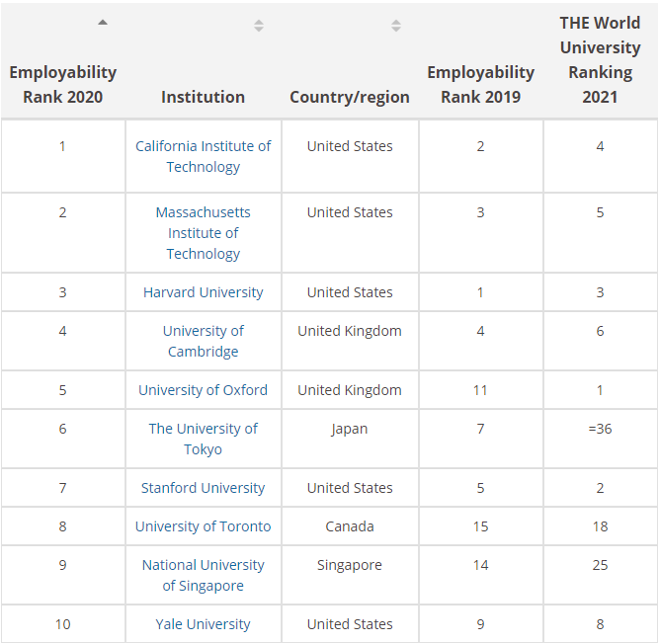This screenshot has width=660, height=644.
Task: Select Toronto's 2019 rank value 15
Action: [481, 526]
